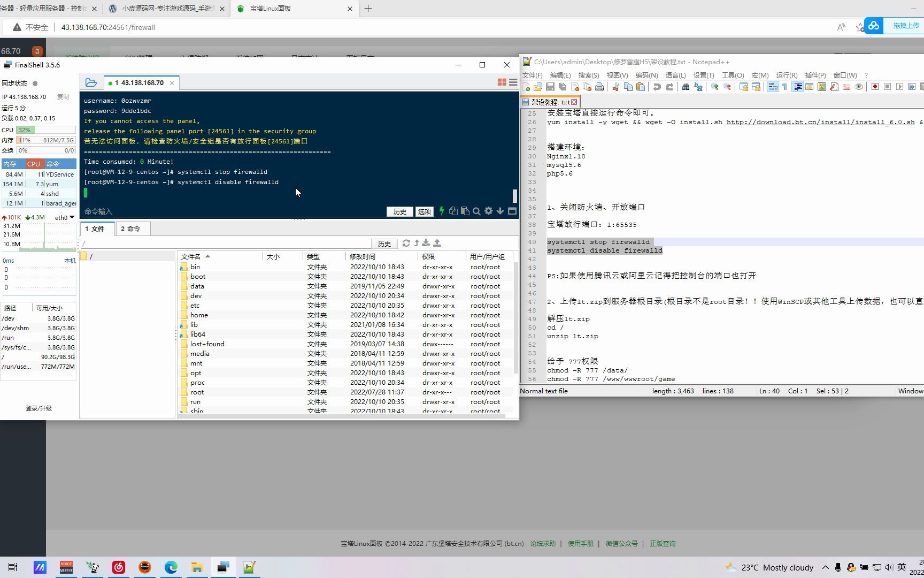Open the 搜索(S) menu in Notepad++
Image resolution: width=924 pixels, height=578 pixels.
coord(589,75)
